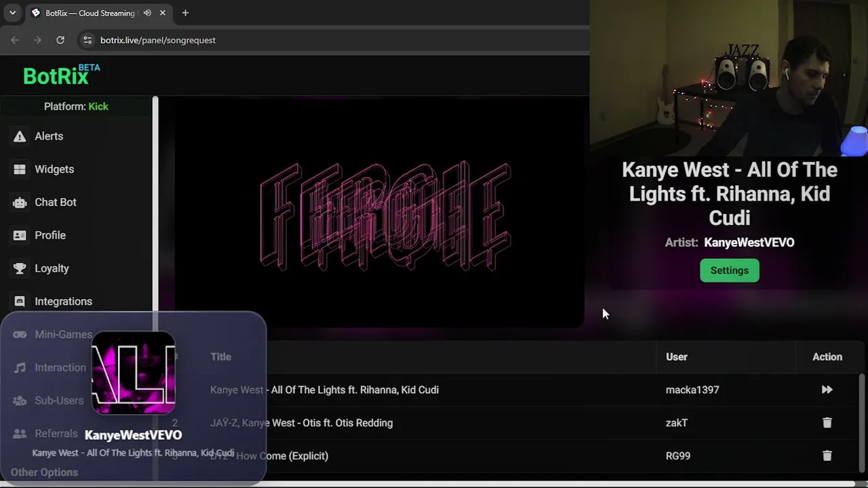The width and height of the screenshot is (868, 488).
Task: Click user zakT in the queue
Action: click(677, 423)
